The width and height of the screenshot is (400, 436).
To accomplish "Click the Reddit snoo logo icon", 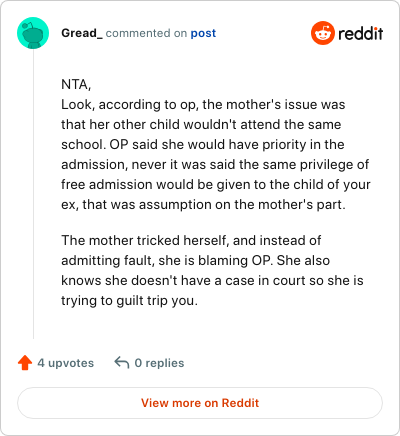I will [x=323, y=33].
